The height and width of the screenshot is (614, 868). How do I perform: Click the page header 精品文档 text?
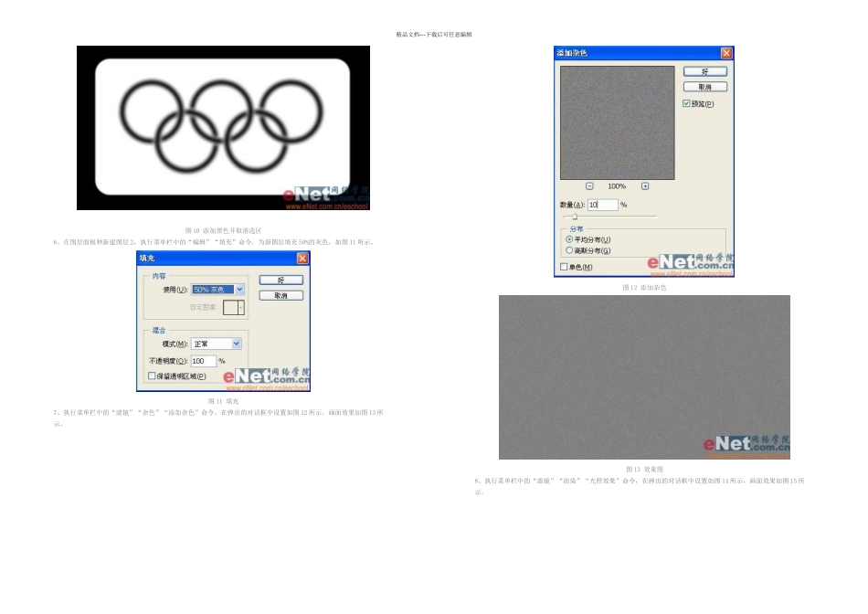point(434,35)
